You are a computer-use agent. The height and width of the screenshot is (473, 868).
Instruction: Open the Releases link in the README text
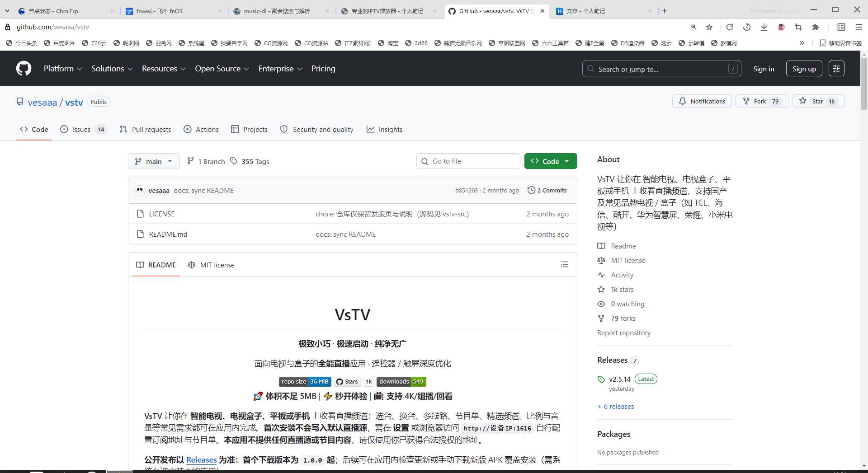(201, 460)
